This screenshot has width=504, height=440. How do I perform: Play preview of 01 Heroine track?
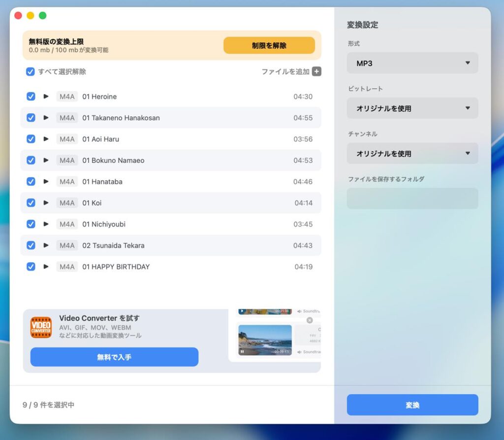pos(46,97)
